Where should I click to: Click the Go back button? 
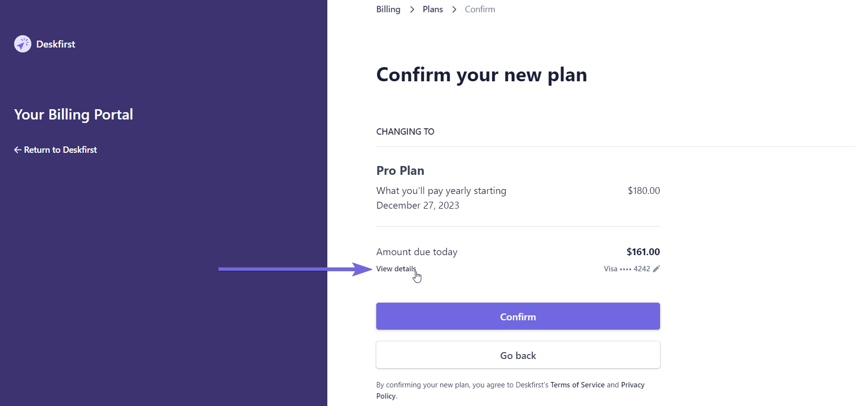tap(518, 355)
